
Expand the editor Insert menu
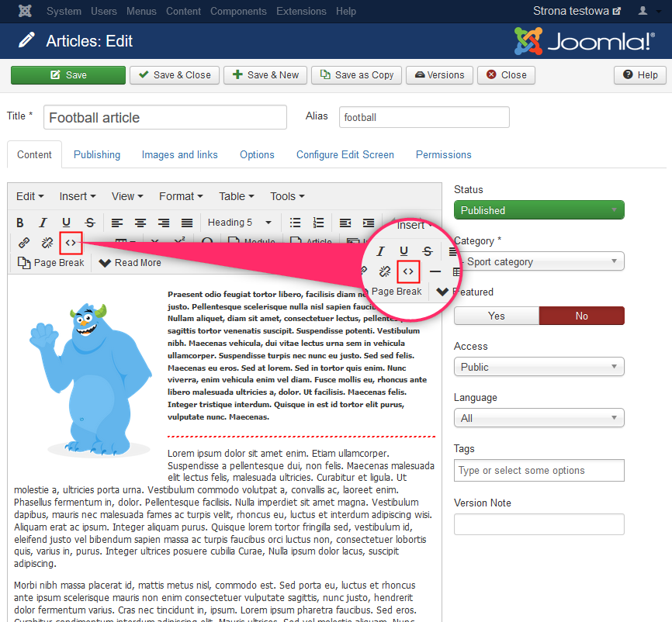[78, 196]
